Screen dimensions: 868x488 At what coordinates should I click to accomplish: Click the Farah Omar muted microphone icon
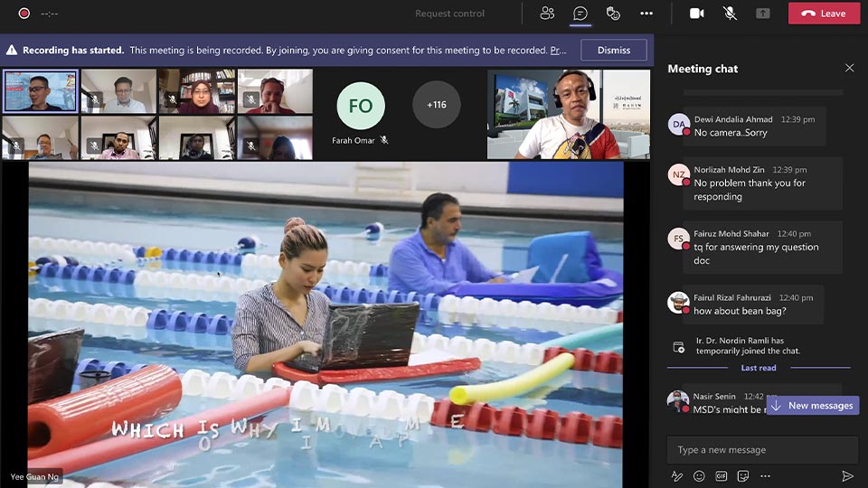pos(384,141)
